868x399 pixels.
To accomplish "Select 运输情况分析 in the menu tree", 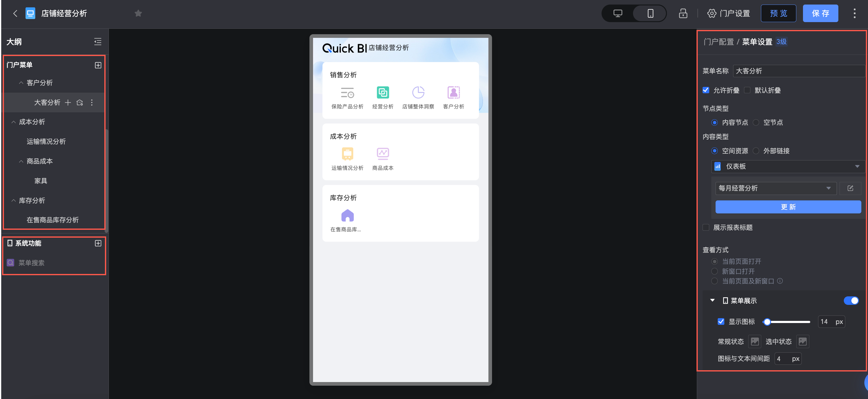I will click(46, 142).
